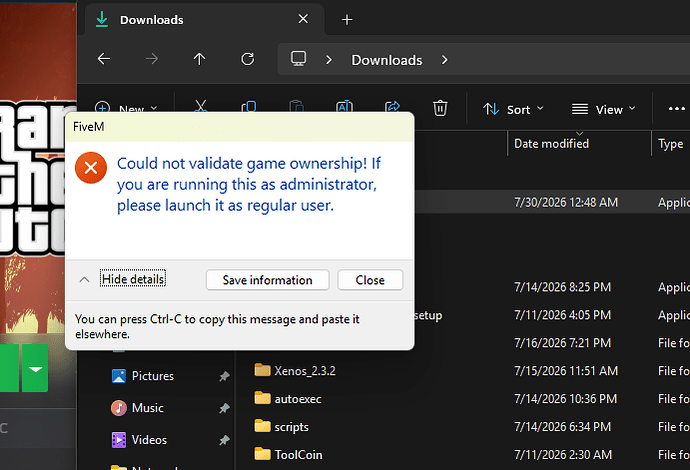Select the Pictures sidebar item

coord(153,376)
